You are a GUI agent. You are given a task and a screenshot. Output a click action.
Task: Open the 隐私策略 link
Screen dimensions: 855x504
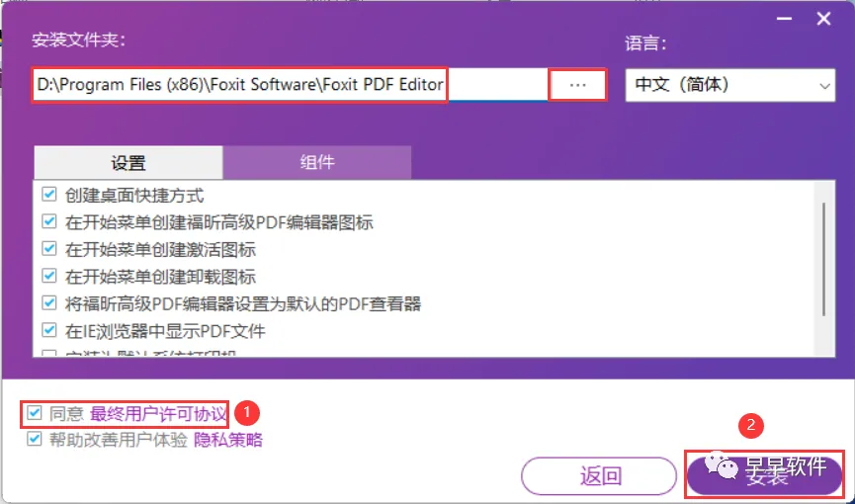[228, 440]
